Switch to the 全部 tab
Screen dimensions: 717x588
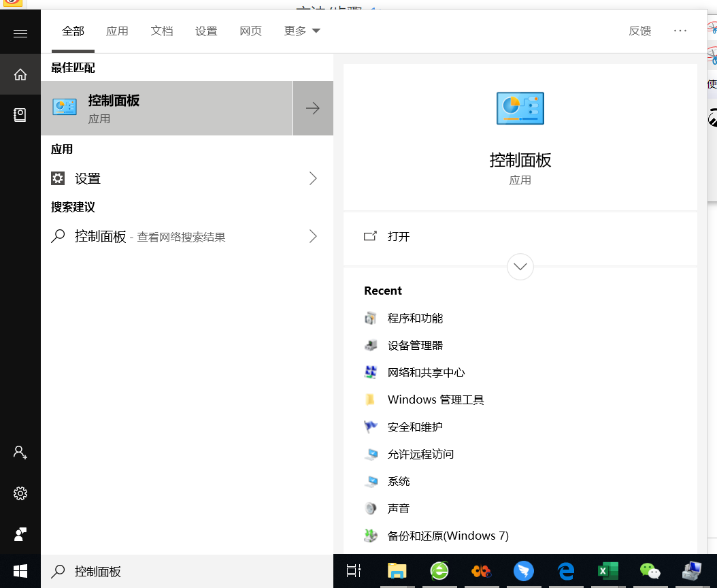[x=73, y=31]
